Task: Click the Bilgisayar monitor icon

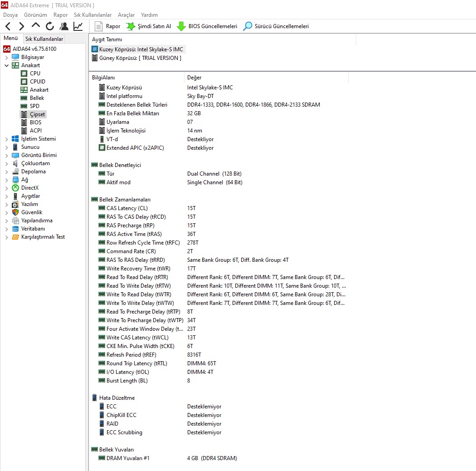Action: (x=15, y=57)
